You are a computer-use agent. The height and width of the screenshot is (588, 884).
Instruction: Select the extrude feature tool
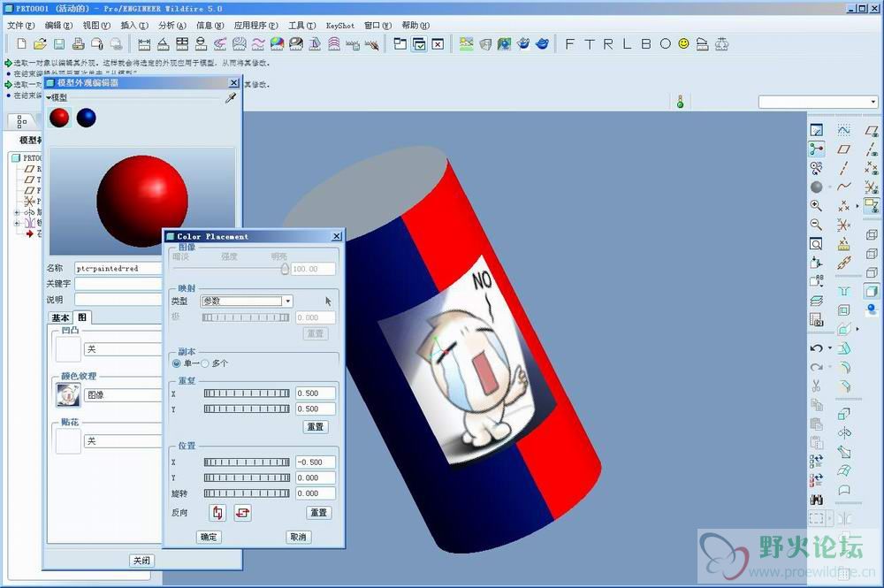tap(843, 415)
